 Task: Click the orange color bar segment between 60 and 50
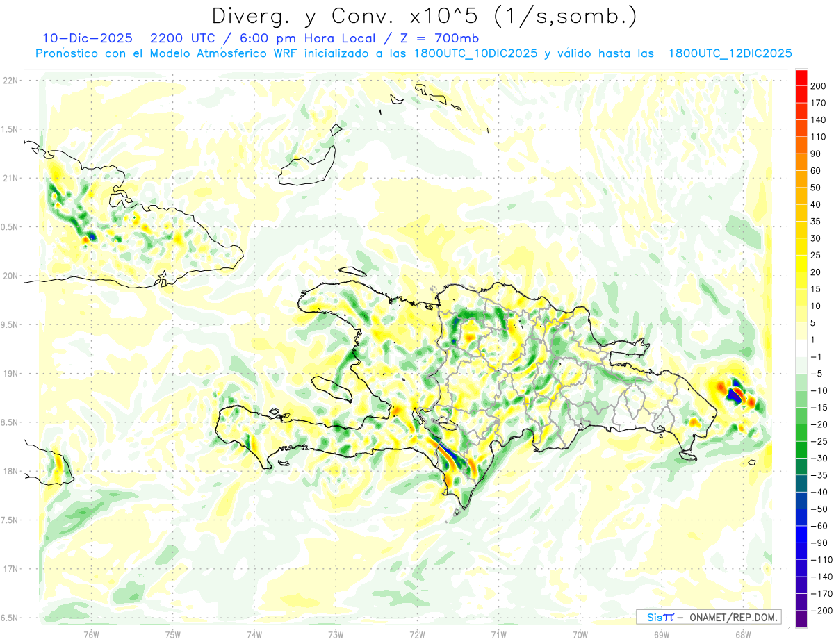coord(801,179)
